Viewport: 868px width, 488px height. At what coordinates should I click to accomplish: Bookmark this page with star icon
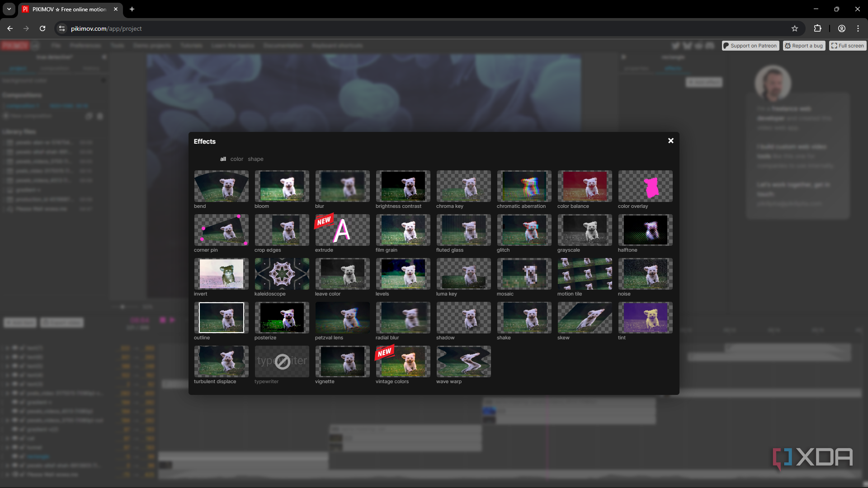click(795, 28)
